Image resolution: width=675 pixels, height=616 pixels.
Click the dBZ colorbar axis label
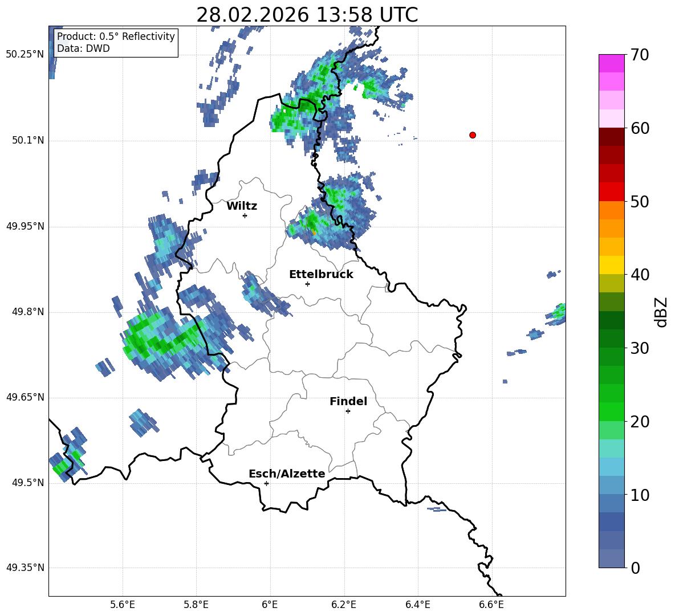pyautogui.click(x=660, y=312)
